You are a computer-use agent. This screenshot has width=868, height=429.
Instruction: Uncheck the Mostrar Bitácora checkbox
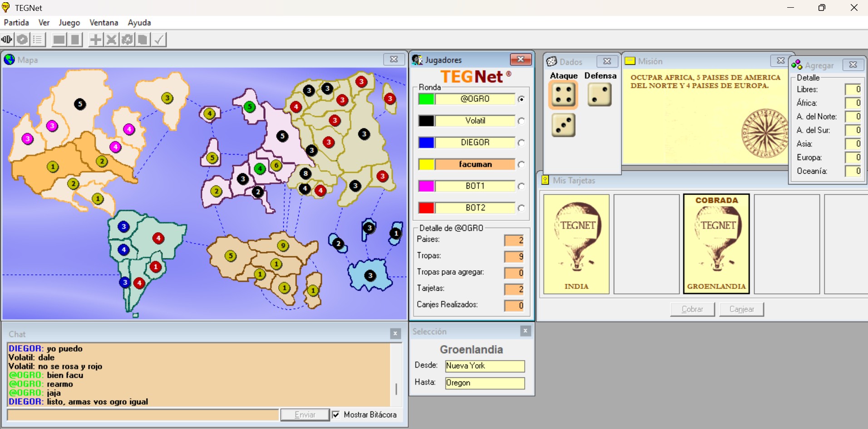[x=336, y=414]
